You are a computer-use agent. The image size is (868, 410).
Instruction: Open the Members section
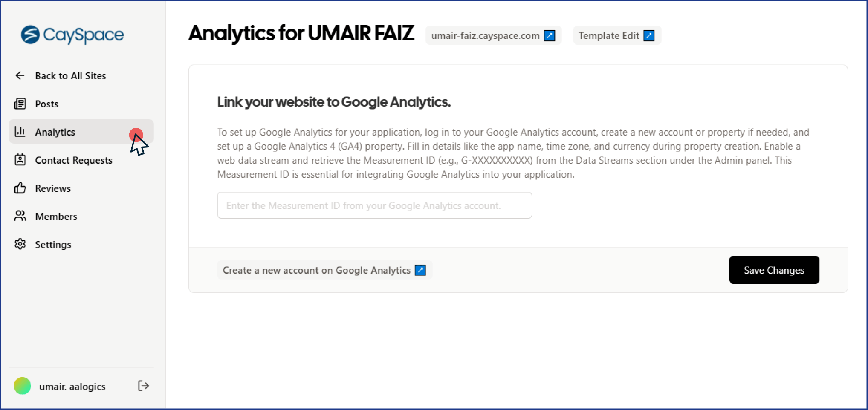pyautogui.click(x=56, y=217)
